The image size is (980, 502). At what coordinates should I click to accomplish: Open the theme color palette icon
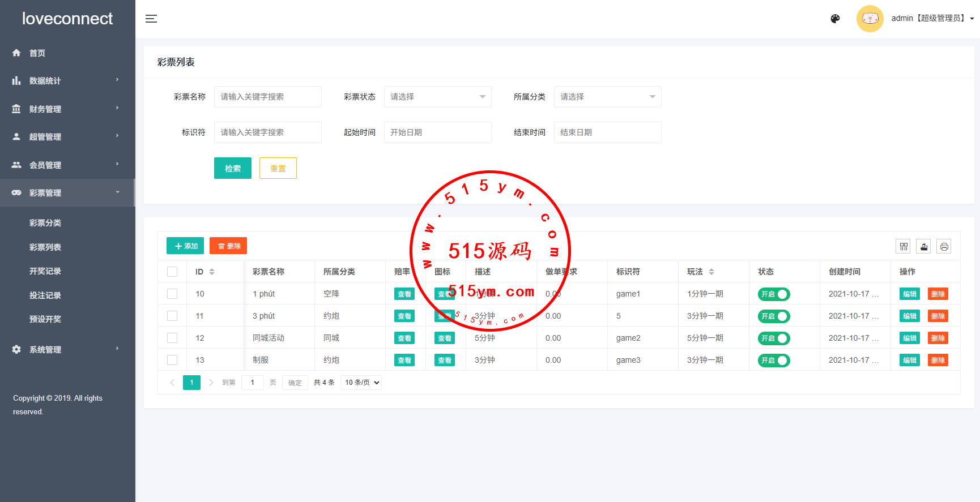[835, 19]
